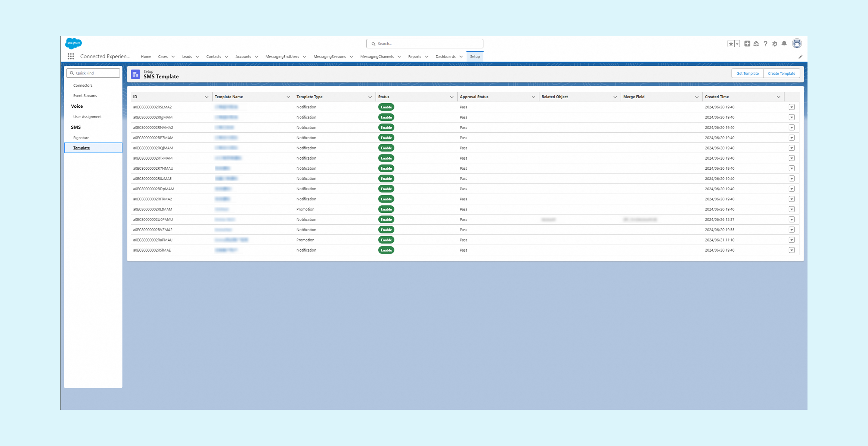Open the Accounts tab
Screen dimensions: 868x446
[x=243, y=57]
